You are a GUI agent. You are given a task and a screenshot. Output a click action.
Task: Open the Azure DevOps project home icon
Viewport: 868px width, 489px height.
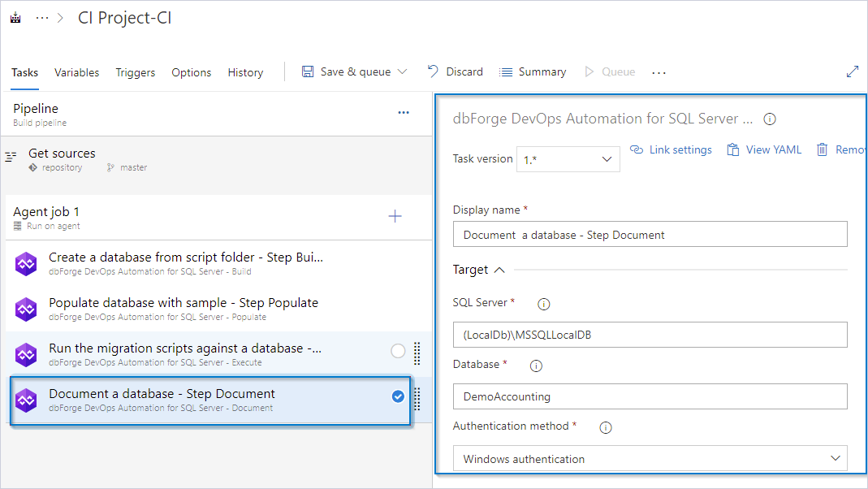(15, 18)
